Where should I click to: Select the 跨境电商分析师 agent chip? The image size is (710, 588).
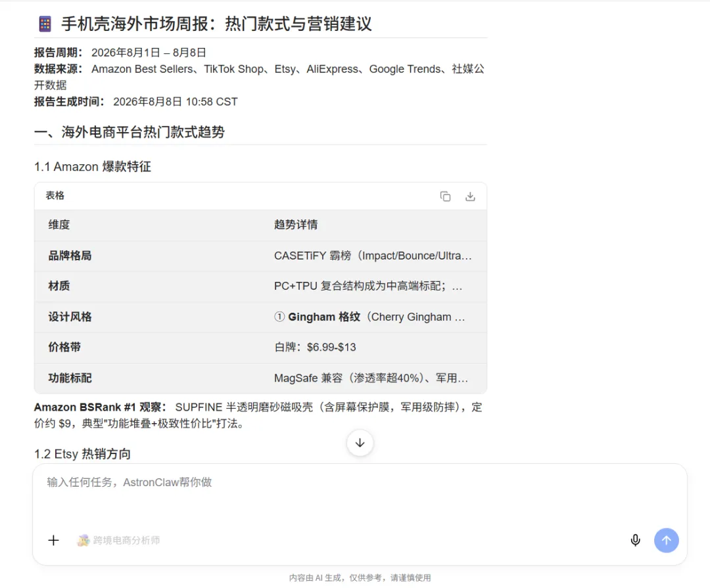pos(118,540)
